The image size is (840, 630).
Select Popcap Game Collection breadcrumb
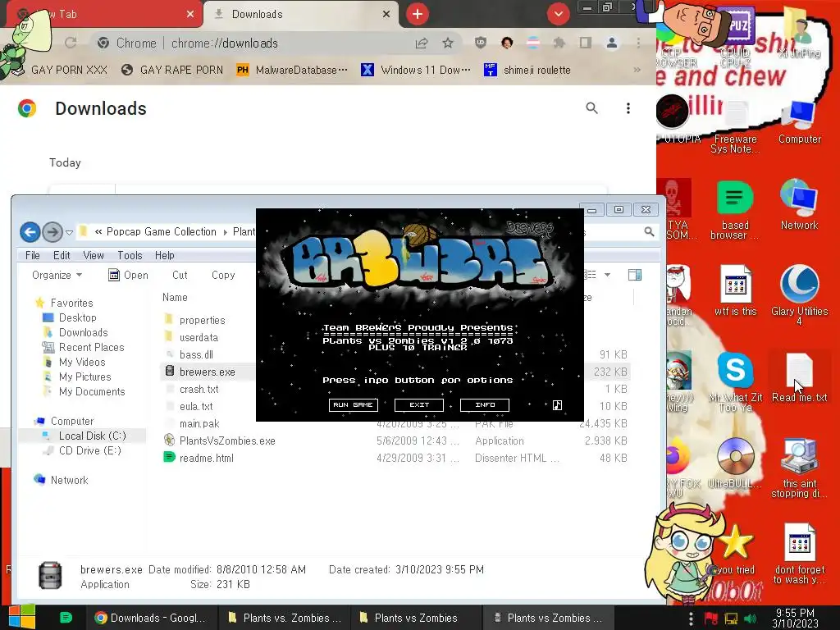click(162, 232)
